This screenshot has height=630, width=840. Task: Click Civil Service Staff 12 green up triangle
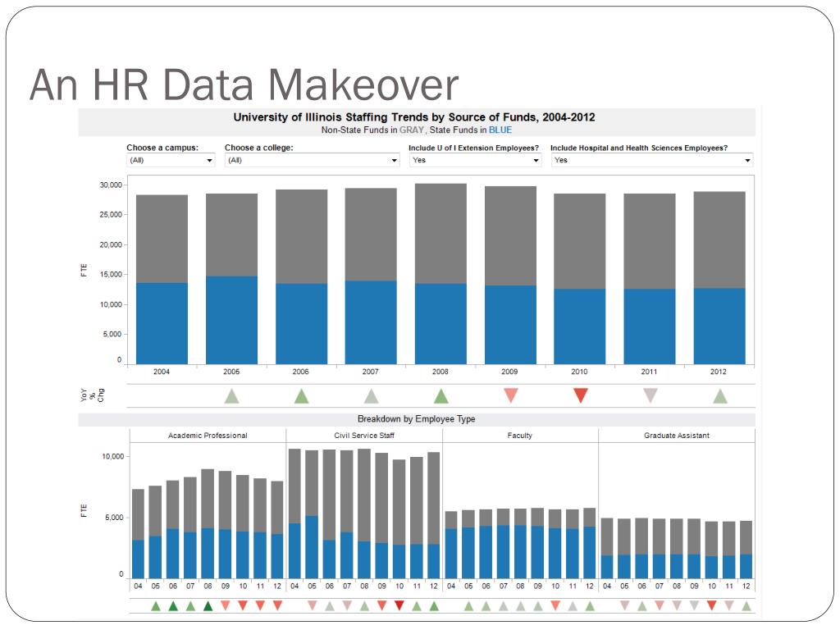click(434, 606)
